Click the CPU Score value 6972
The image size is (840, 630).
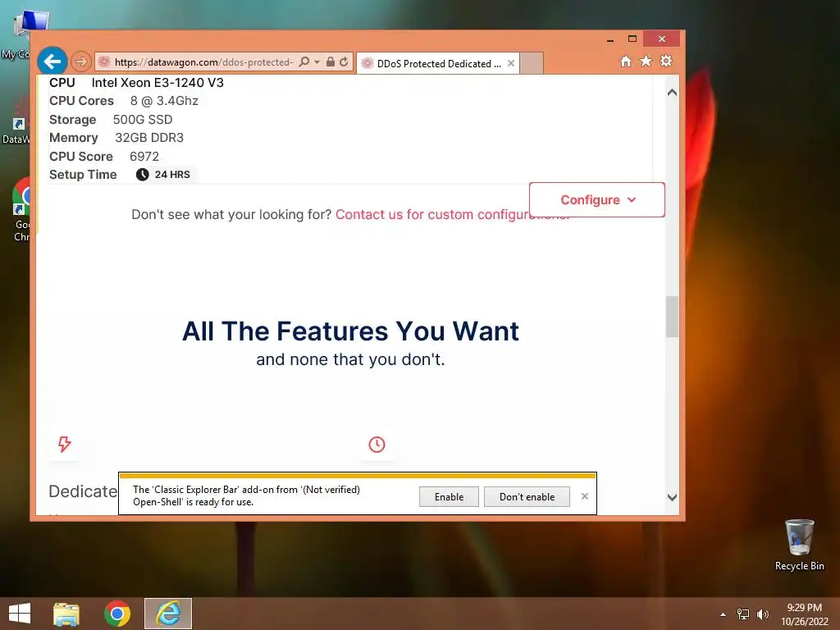[x=144, y=157]
